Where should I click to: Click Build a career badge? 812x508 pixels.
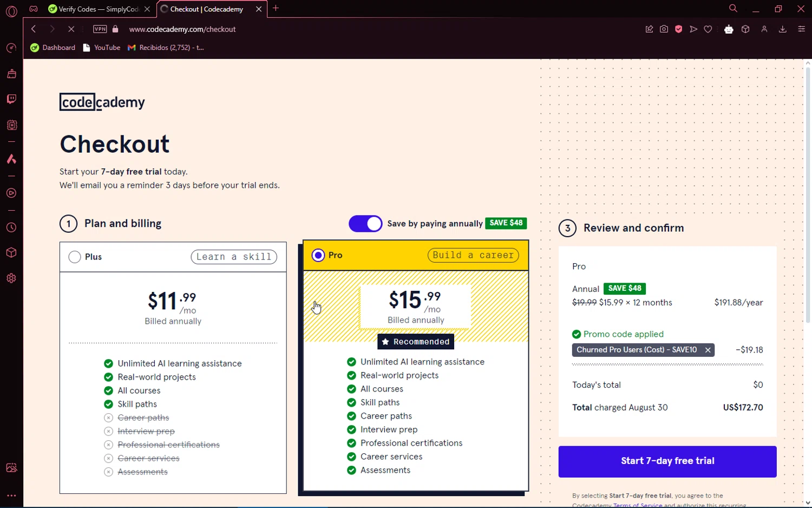click(473, 255)
